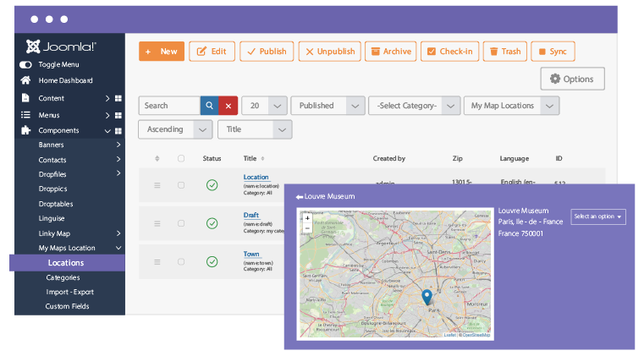The height and width of the screenshot is (356, 644).
Task: Tick the select-all checkbox in table header
Action: [x=181, y=158]
